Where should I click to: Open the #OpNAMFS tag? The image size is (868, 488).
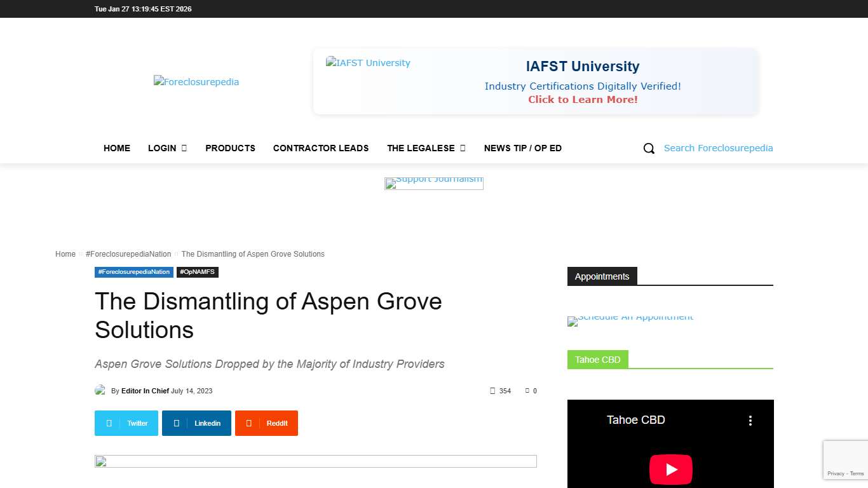coord(198,272)
